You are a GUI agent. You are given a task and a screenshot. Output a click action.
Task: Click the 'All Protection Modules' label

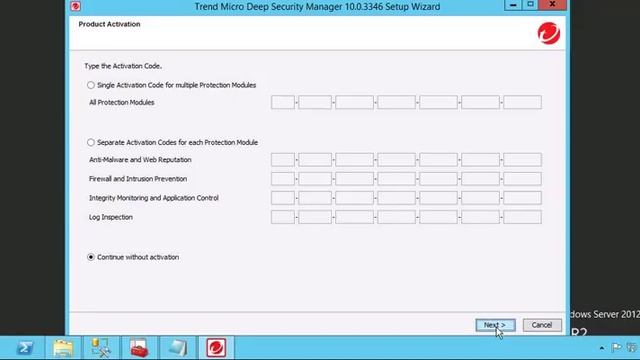[x=122, y=102]
